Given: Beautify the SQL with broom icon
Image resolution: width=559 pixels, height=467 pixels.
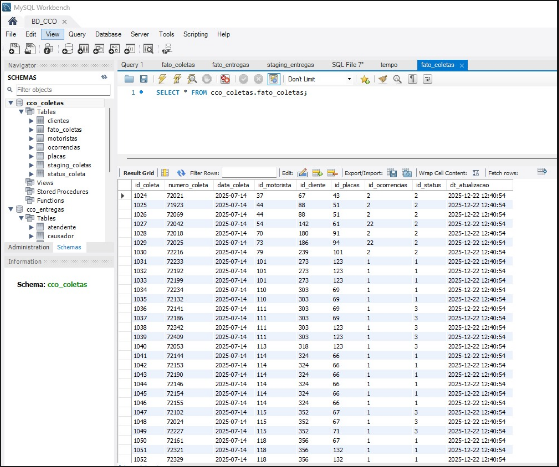Looking at the screenshot, I should (x=383, y=79).
